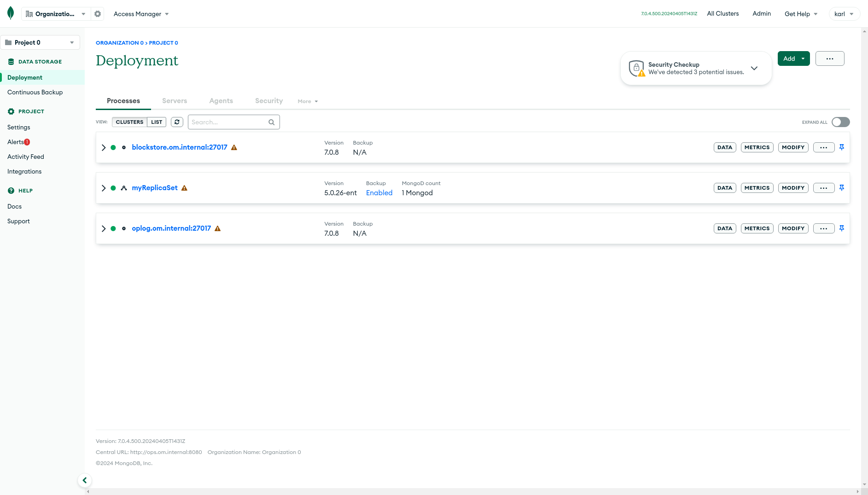Switch to the Processes tab
Screen dimensions: 868x495
point(123,101)
